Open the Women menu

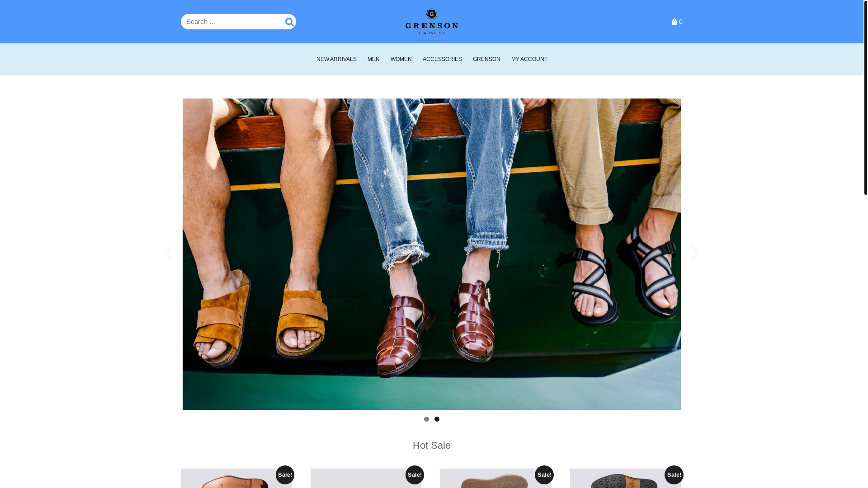pyautogui.click(x=401, y=59)
